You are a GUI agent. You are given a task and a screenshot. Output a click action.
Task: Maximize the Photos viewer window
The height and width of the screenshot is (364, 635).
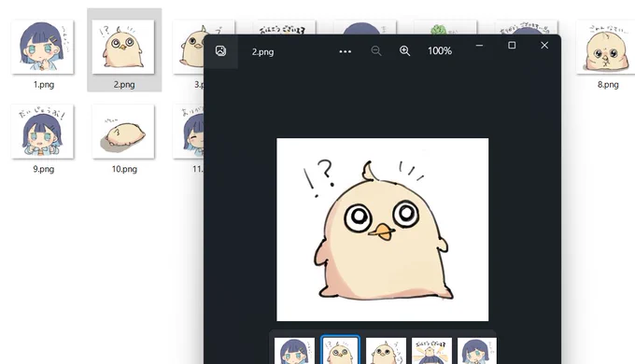pyautogui.click(x=512, y=46)
